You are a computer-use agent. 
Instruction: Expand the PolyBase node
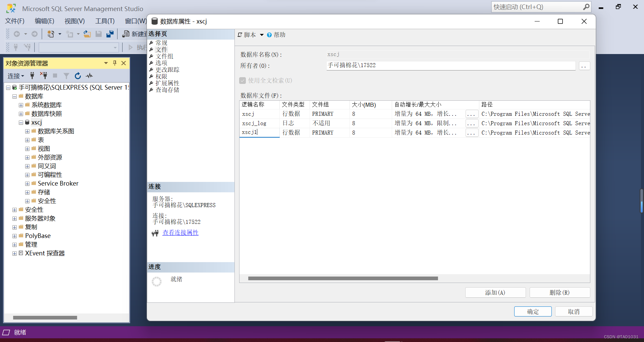click(14, 236)
